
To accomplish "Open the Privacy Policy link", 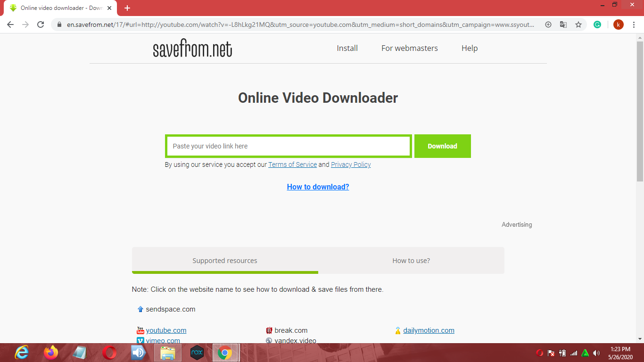I will click(x=351, y=165).
